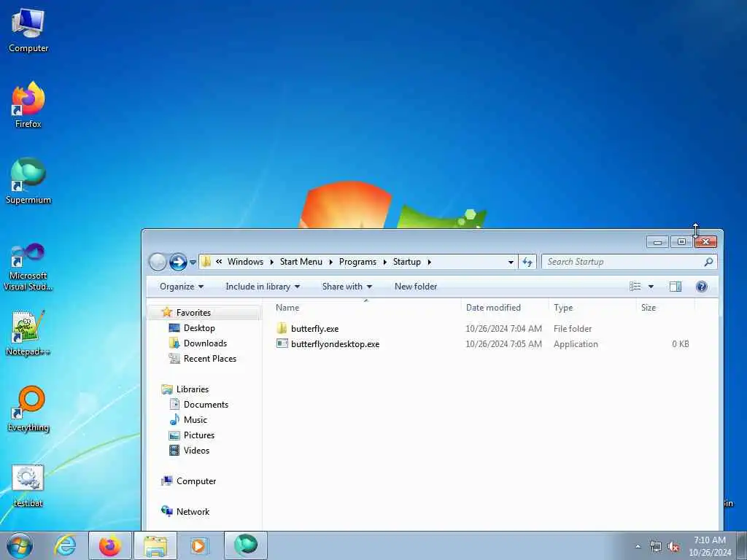
Task: Click the address bar folder icon
Action: coord(206,262)
